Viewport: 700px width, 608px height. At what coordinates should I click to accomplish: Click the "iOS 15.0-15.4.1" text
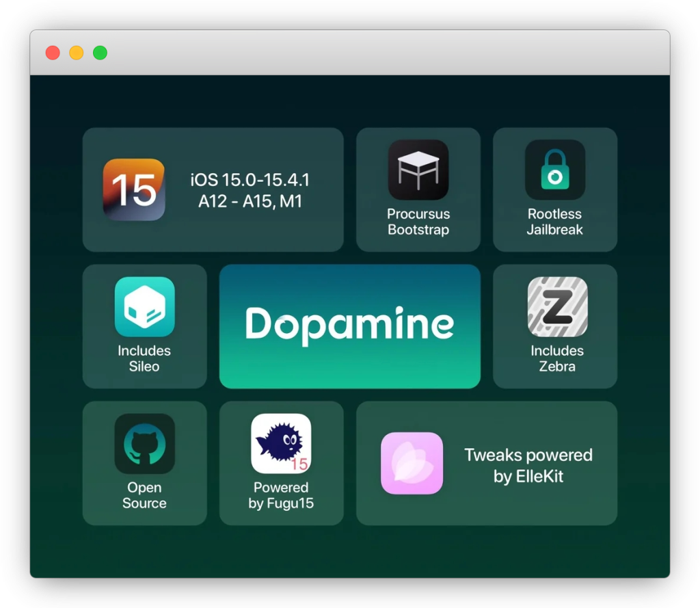[250, 180]
